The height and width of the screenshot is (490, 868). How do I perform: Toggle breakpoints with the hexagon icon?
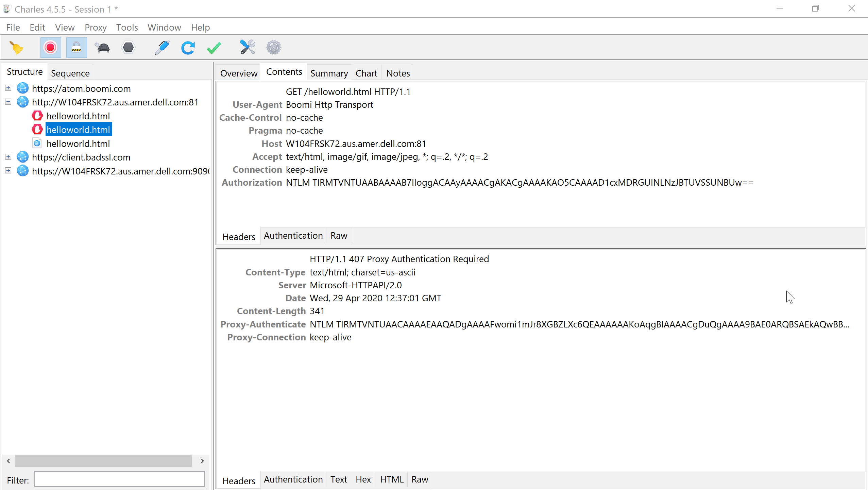point(128,47)
